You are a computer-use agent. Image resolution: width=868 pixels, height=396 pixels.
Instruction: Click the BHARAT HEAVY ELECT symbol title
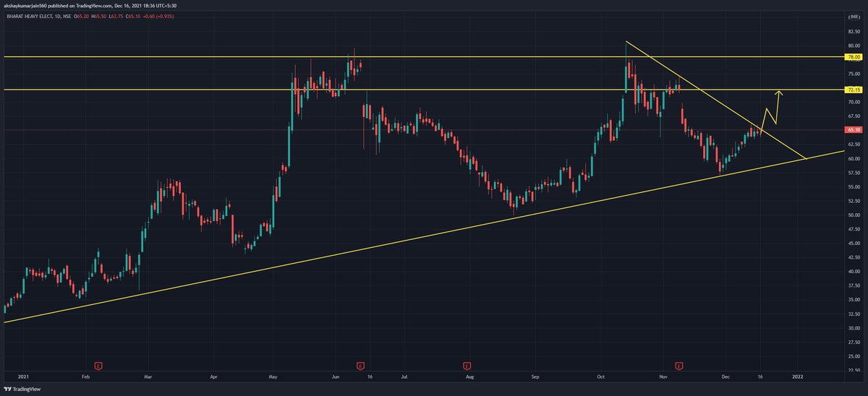click(30, 17)
